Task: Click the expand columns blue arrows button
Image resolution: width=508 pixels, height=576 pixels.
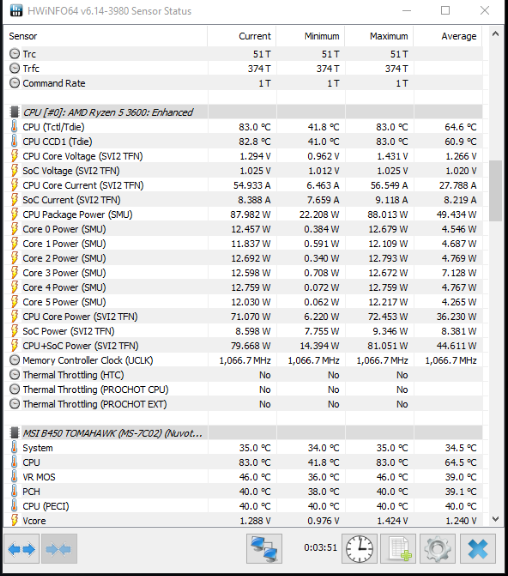Action: pyautogui.click(x=22, y=549)
